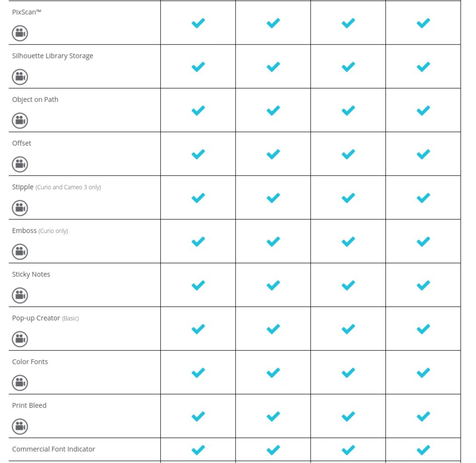
Task: Click first-column checkmark in the PixScan row
Action: click(198, 23)
